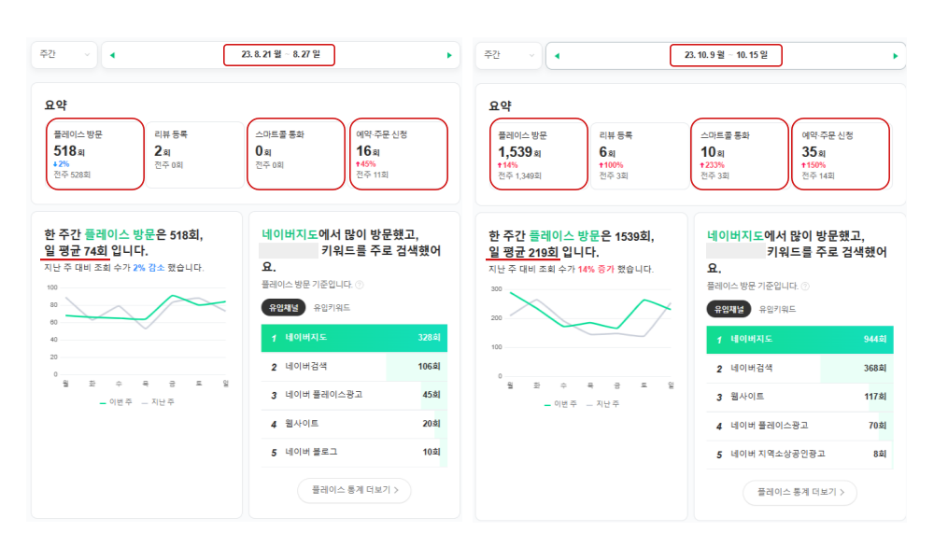
Task: Go to previous week from 8.21 range
Action: point(113,55)
